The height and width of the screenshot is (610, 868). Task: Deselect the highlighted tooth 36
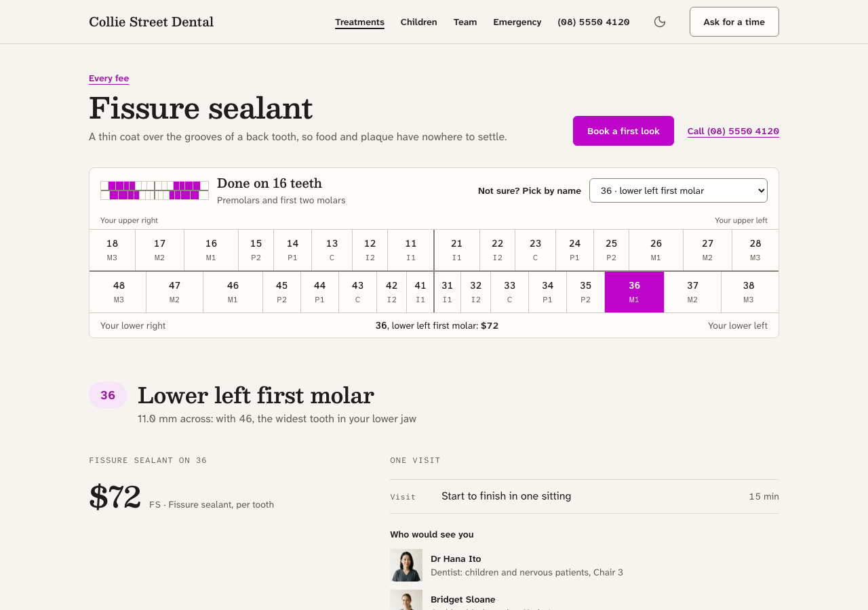[635, 292]
